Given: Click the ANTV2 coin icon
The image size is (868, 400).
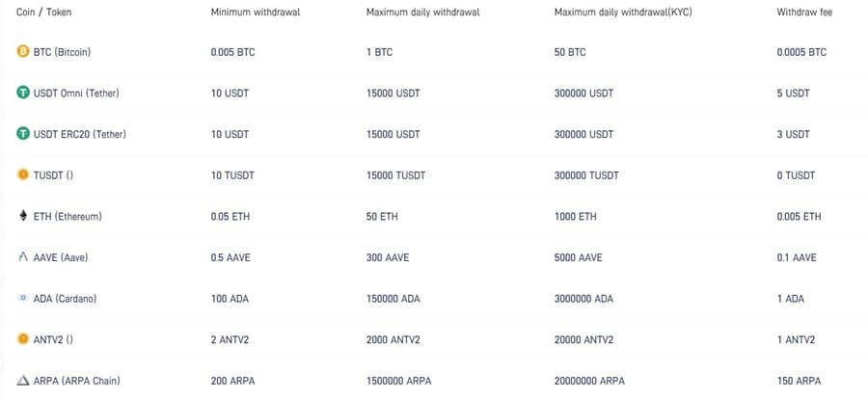Looking at the screenshot, I should click(x=23, y=339).
